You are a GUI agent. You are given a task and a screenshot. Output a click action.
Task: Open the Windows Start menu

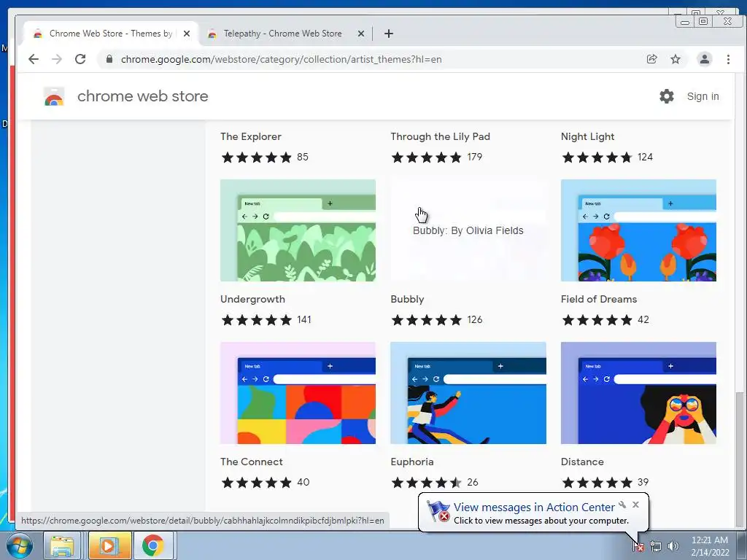18,545
